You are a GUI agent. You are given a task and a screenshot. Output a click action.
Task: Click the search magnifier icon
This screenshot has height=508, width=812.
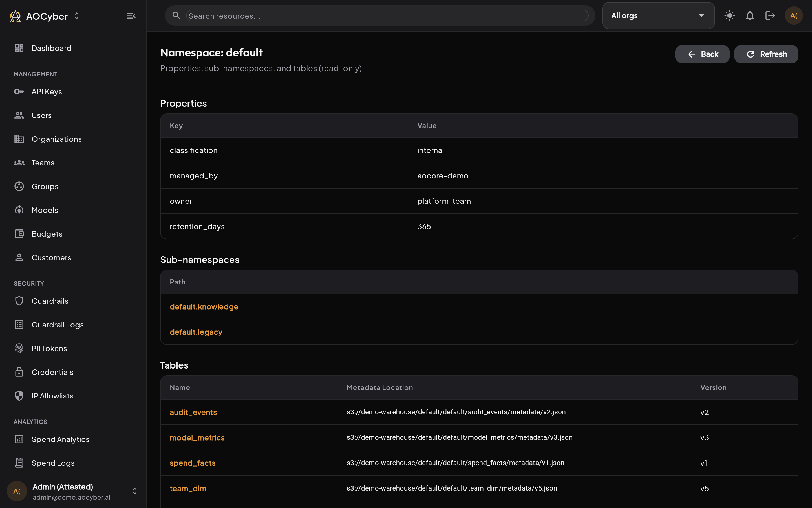pos(176,16)
